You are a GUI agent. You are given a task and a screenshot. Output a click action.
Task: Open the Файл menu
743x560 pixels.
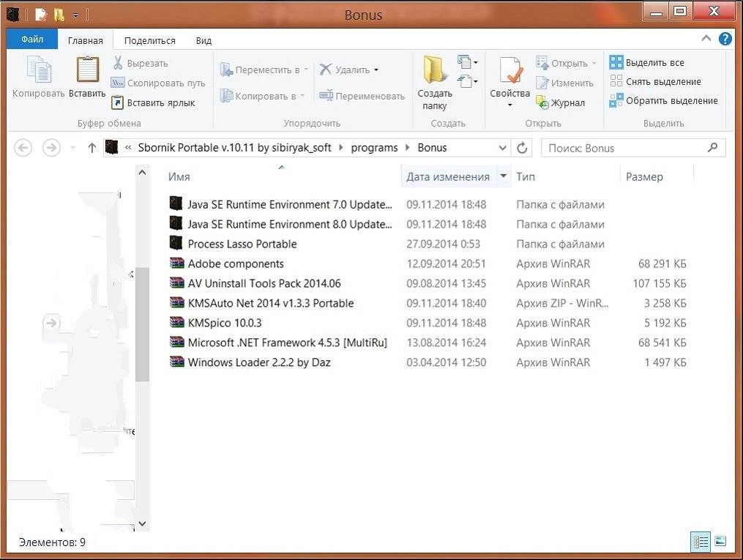[x=32, y=40]
